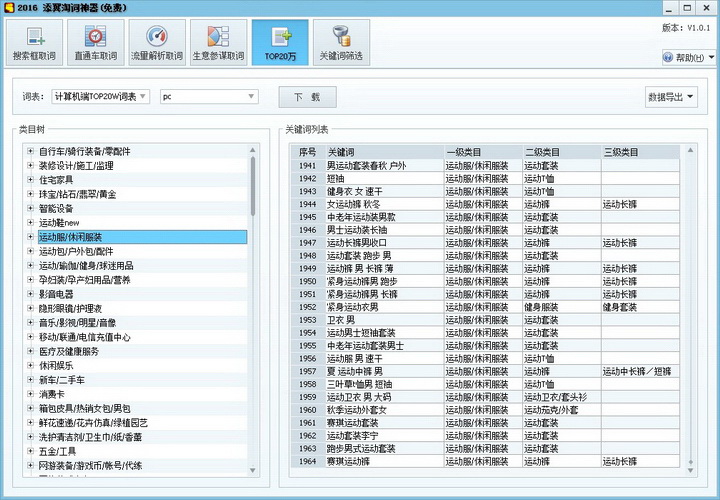Switch to the TOP20万 tab
Image resolution: width=720 pixels, height=500 pixels.
click(280, 42)
